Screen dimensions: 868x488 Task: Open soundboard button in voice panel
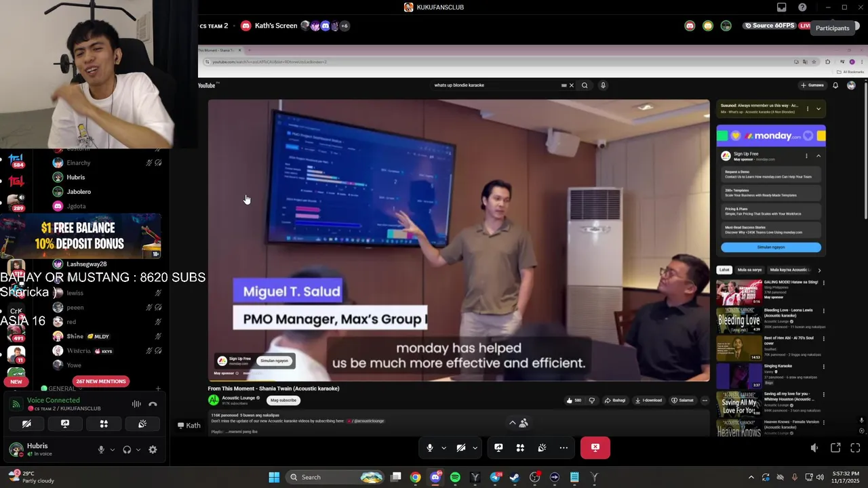142,424
